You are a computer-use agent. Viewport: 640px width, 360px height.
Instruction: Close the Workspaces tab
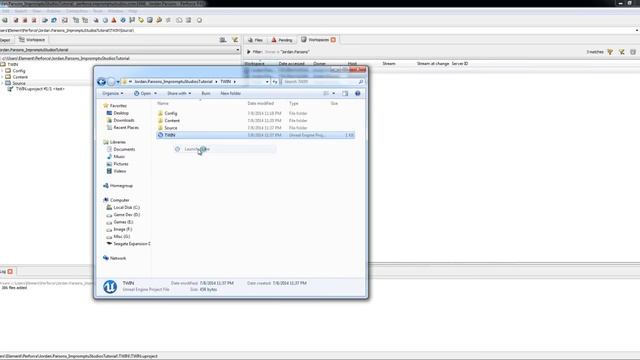click(x=333, y=40)
